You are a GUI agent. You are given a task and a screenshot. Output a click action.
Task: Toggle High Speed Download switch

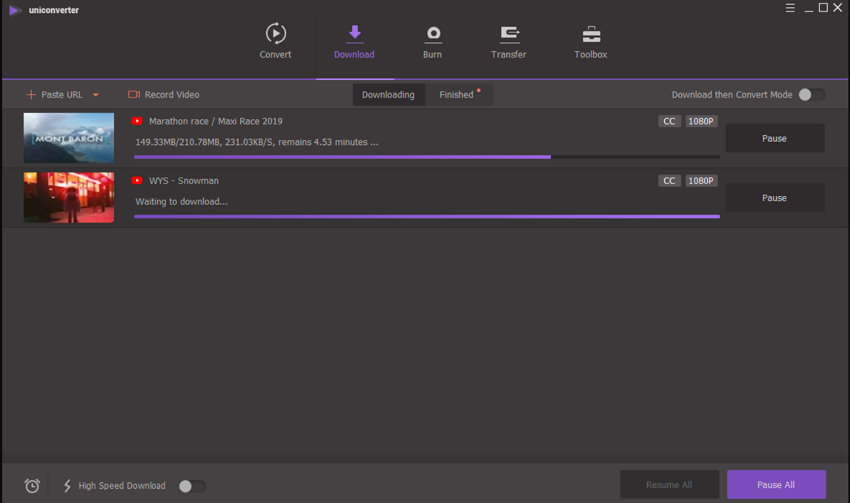pyautogui.click(x=192, y=486)
